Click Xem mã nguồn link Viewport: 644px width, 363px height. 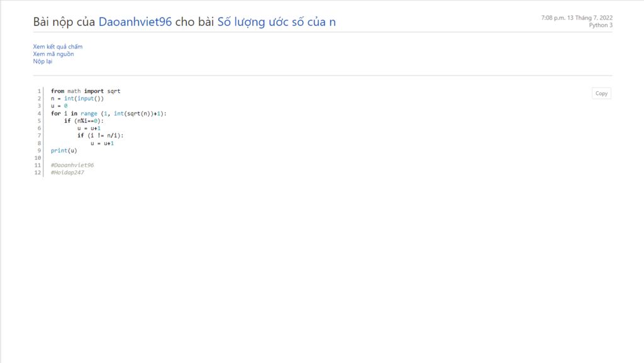coord(53,54)
